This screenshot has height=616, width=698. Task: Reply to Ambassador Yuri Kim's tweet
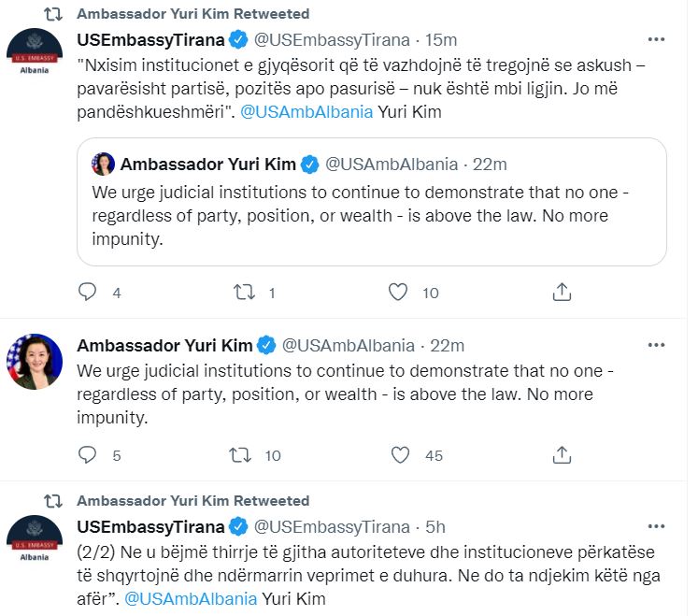(88, 455)
